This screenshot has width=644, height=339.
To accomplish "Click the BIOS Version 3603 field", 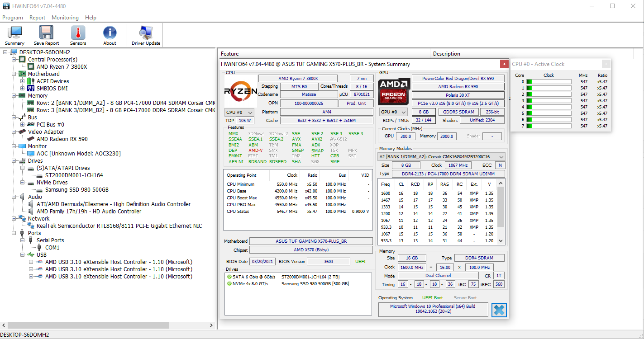I will (x=329, y=261).
